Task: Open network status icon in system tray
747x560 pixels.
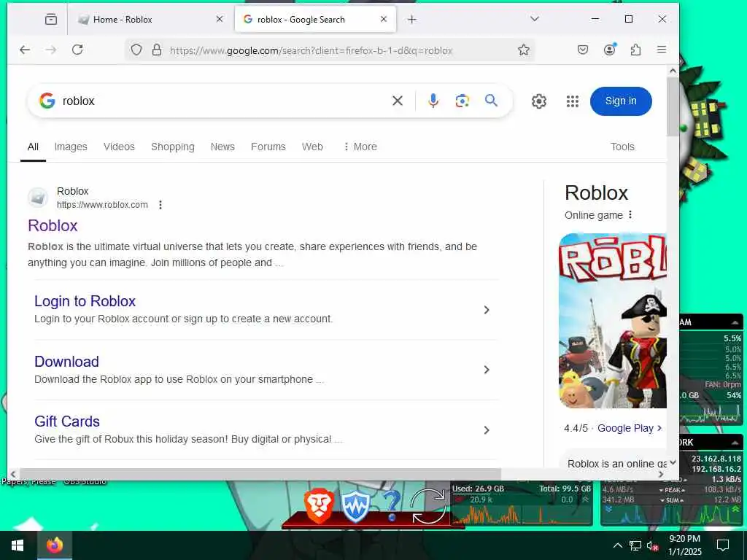Action: click(635, 545)
